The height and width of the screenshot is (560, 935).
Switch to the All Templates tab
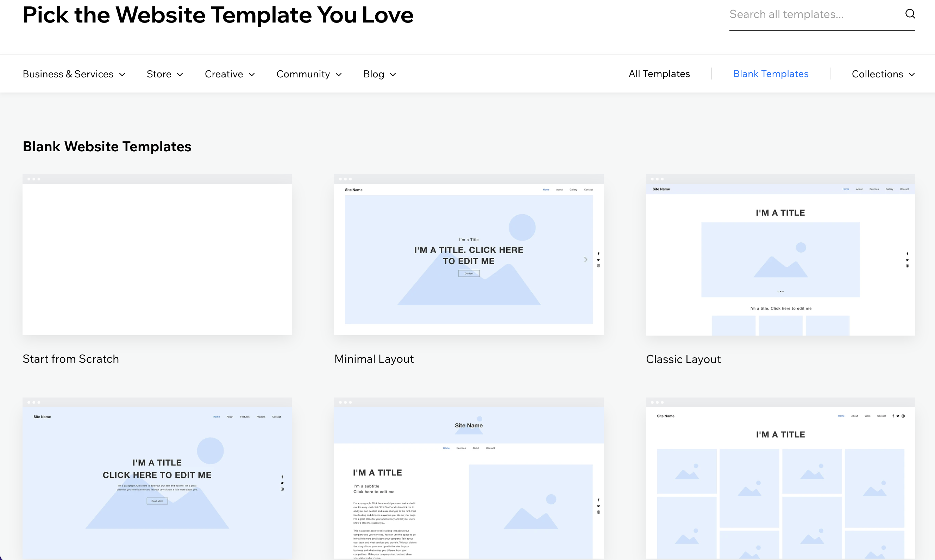[659, 74]
